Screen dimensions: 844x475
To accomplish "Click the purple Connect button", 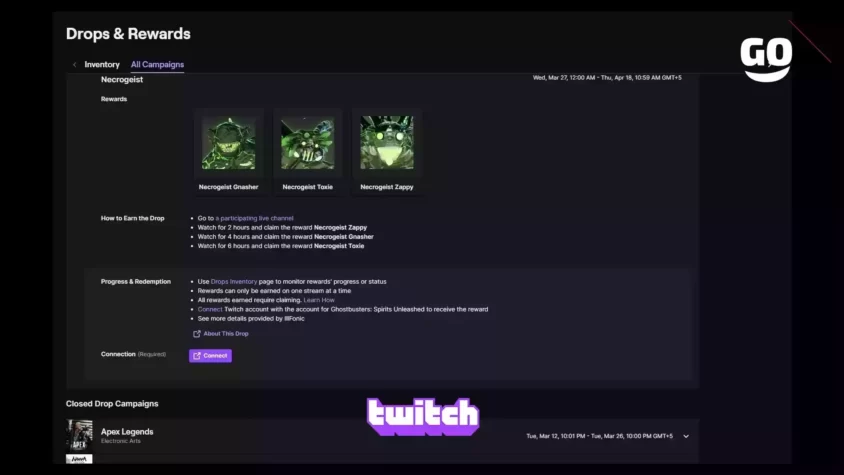I will [210, 355].
